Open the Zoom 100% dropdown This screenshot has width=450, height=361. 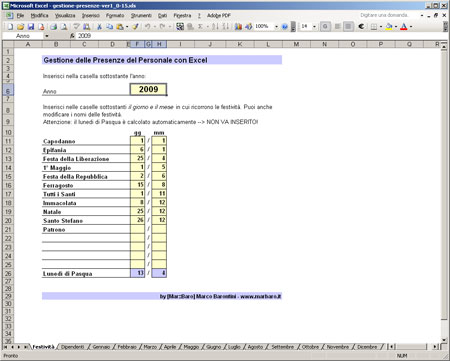(x=276, y=27)
